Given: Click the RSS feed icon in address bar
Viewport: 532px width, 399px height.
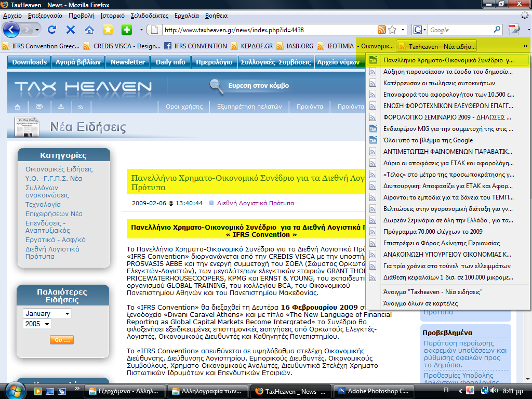Looking at the screenshot, I should pos(382,30).
